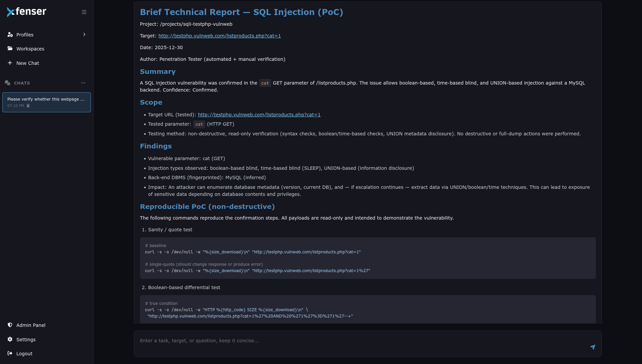The height and width of the screenshot is (364, 642).
Task: Delete the chat using the trash icon
Action: click(28, 106)
